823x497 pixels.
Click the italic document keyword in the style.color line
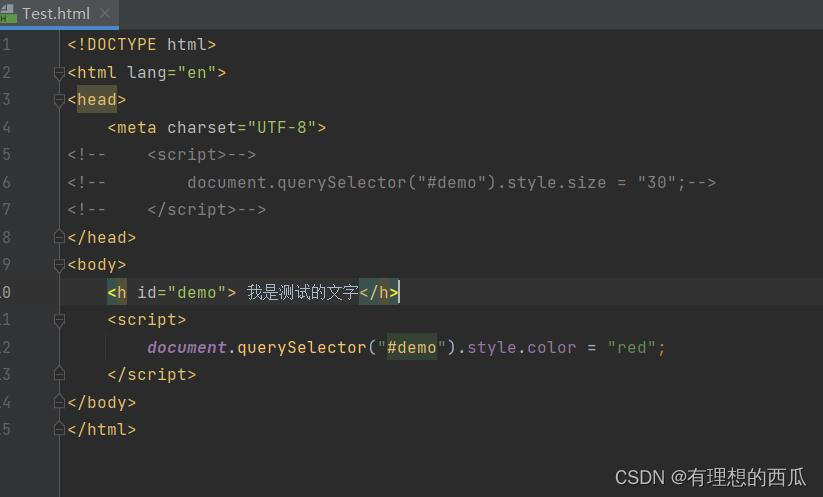click(187, 347)
